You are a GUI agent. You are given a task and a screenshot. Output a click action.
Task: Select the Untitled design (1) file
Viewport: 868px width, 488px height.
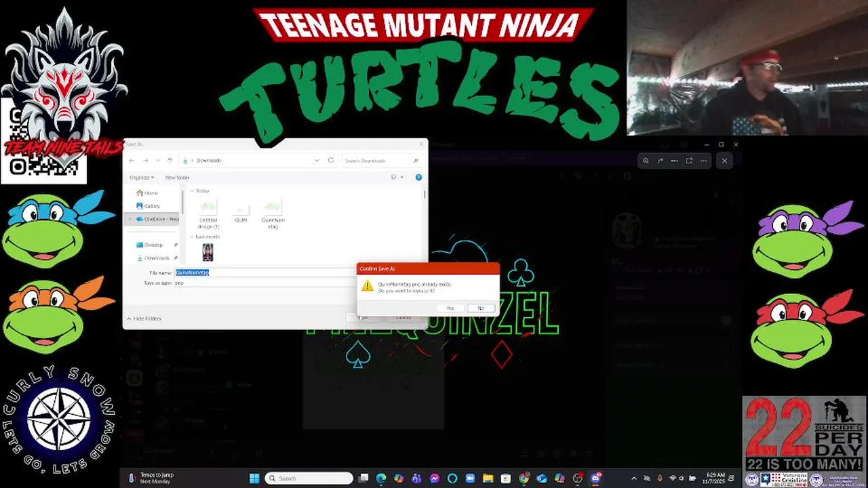[208, 214]
